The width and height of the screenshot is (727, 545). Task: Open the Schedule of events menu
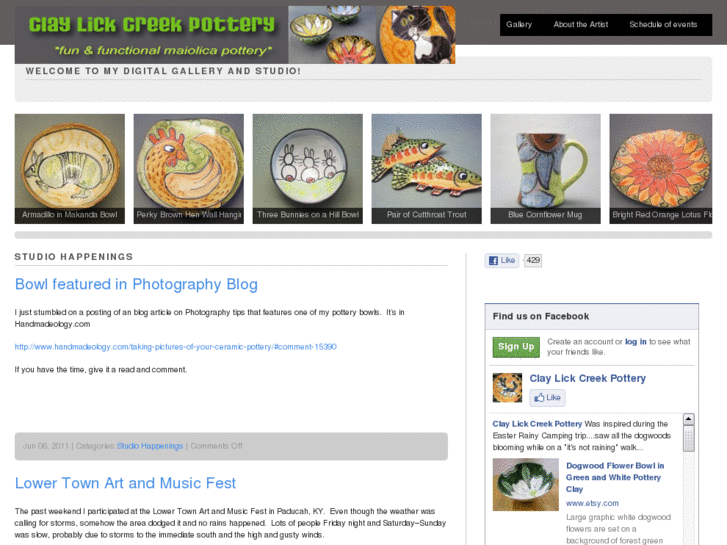[x=663, y=25]
